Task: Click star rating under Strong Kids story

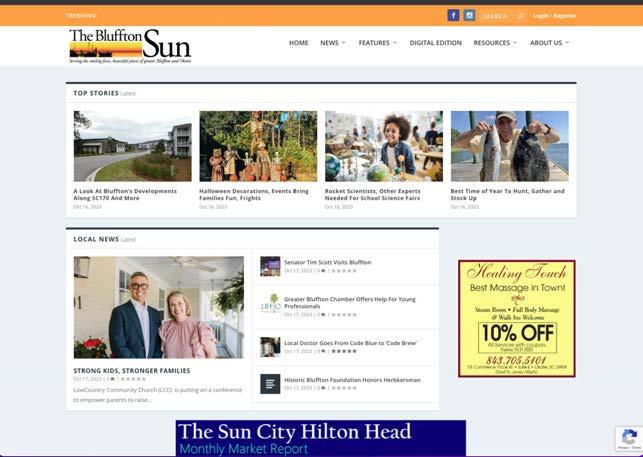Action: coord(133,379)
